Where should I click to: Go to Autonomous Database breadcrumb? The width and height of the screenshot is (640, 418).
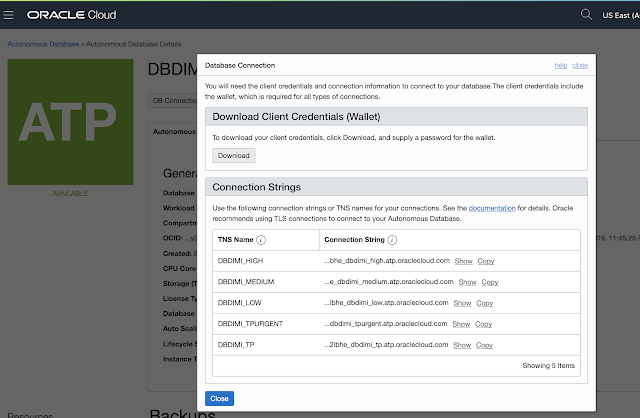[43, 44]
